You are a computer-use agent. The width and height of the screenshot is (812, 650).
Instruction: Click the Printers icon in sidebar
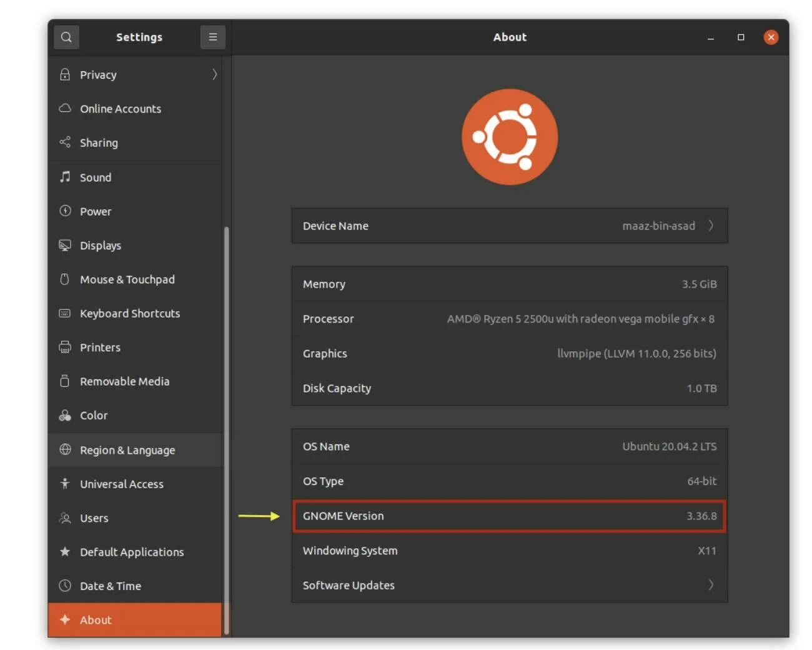pyautogui.click(x=65, y=347)
